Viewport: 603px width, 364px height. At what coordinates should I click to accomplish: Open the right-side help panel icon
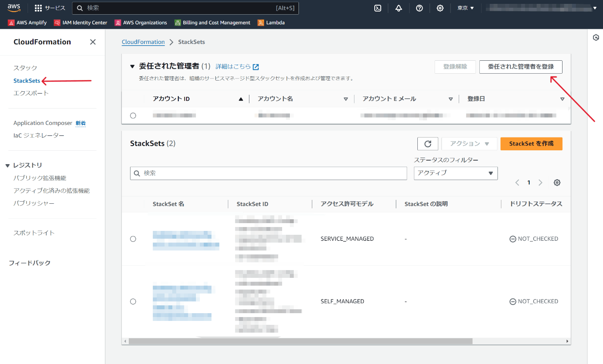tap(596, 37)
